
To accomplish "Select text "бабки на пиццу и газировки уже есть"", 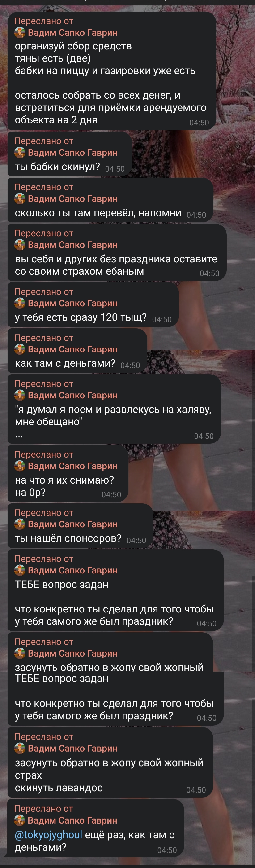I will [105, 71].
